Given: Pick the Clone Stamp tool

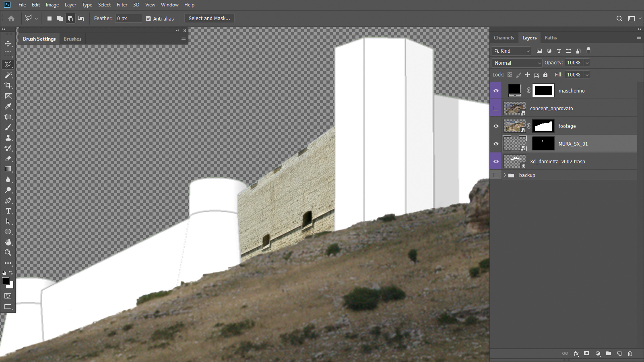Looking at the screenshot, I should click(8, 138).
